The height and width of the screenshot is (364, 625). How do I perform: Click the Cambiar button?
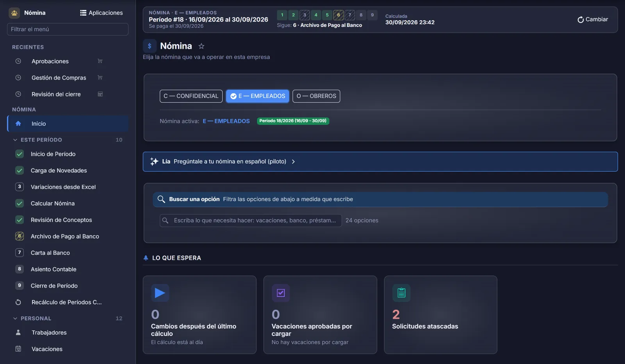coord(593,20)
